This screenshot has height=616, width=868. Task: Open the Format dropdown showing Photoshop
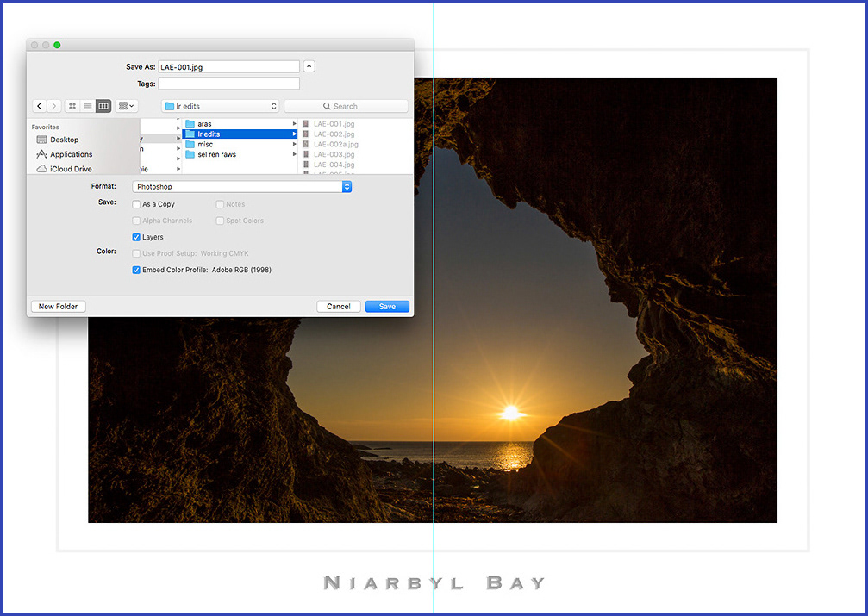[x=242, y=186]
